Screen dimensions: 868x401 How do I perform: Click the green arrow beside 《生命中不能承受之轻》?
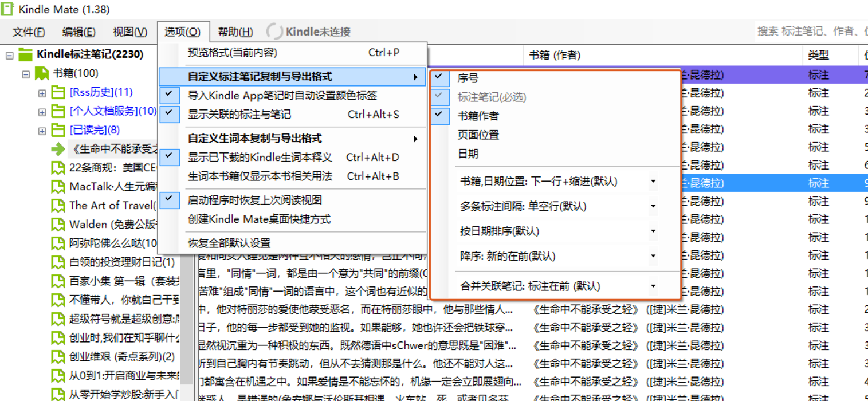click(x=58, y=149)
